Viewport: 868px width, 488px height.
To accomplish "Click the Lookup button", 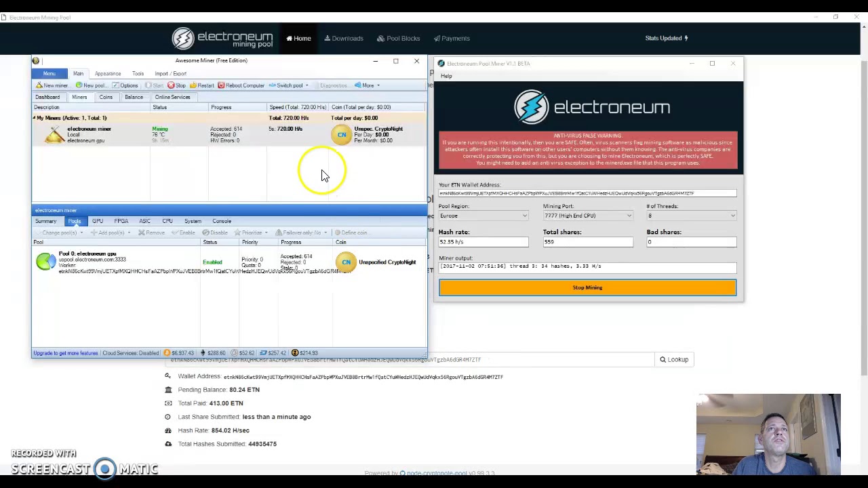I will (x=674, y=360).
